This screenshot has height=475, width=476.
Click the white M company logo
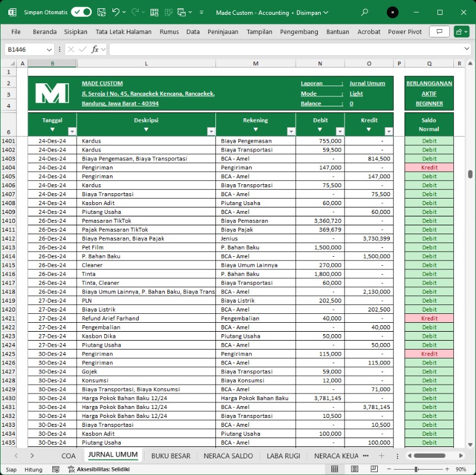tap(52, 93)
